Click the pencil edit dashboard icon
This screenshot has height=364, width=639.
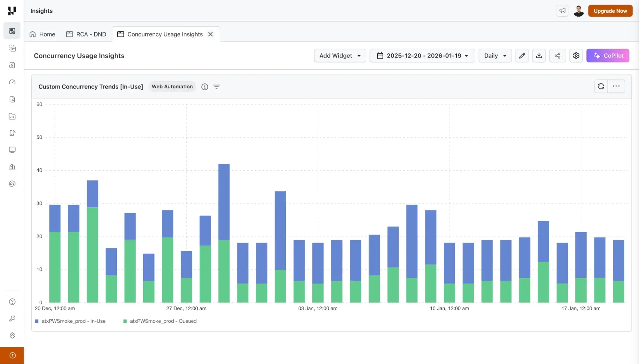pos(522,56)
